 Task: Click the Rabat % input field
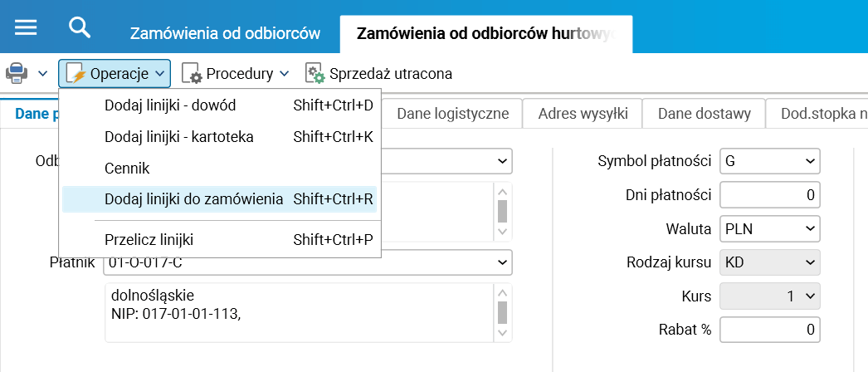click(769, 329)
